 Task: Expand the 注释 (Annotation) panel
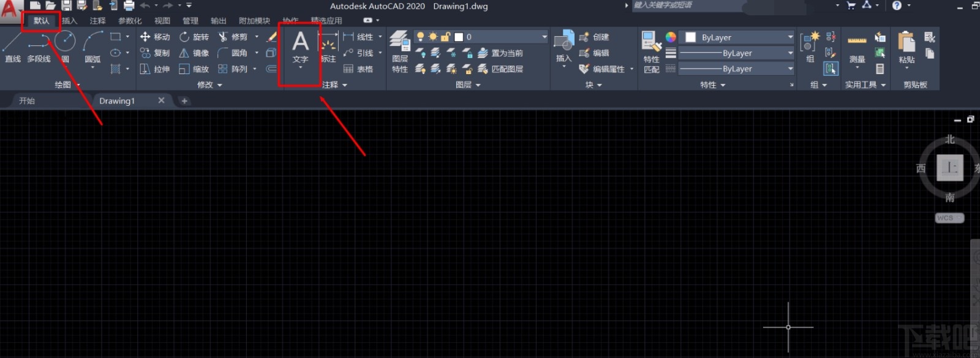coord(334,84)
